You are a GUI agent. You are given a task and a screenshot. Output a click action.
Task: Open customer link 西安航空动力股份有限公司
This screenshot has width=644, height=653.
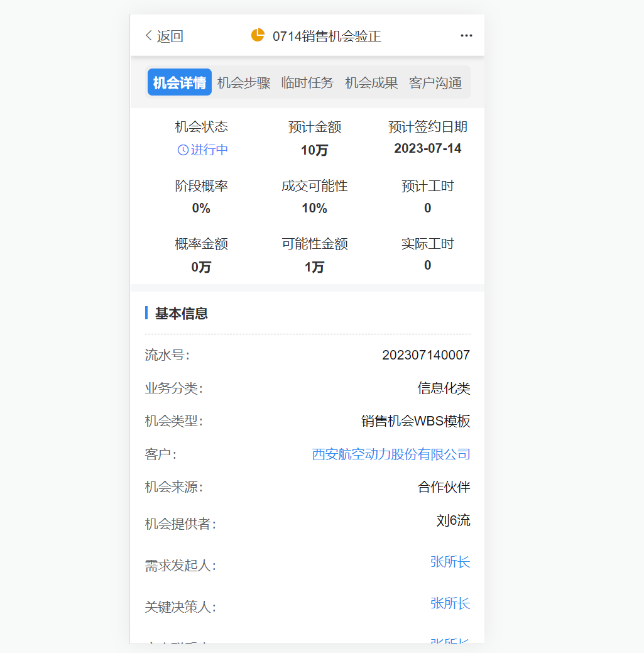(391, 454)
